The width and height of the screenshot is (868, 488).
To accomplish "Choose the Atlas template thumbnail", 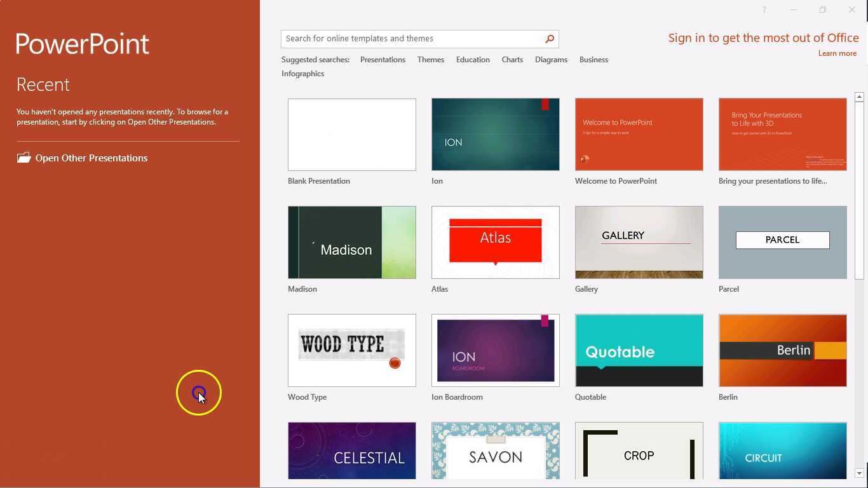I will coord(496,242).
